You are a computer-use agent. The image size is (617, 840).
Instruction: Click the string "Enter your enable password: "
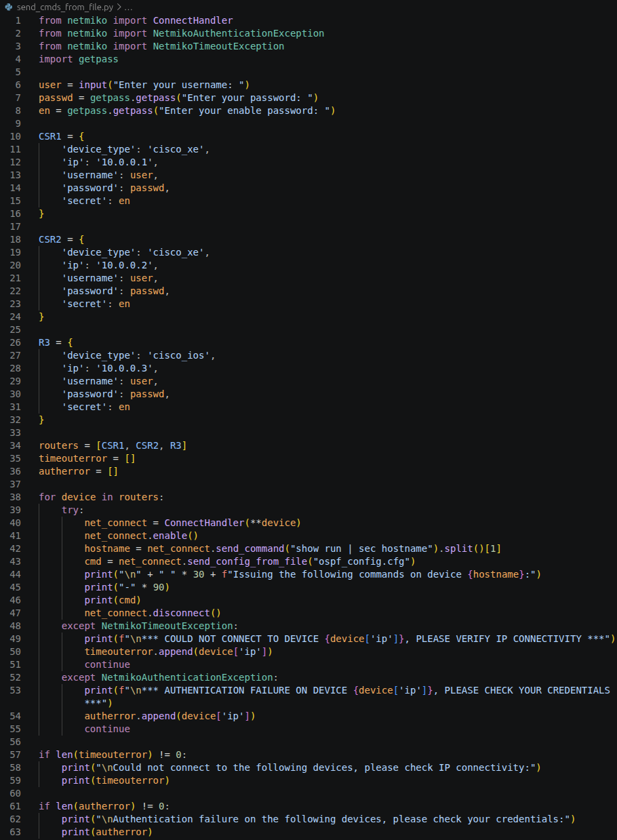point(245,111)
